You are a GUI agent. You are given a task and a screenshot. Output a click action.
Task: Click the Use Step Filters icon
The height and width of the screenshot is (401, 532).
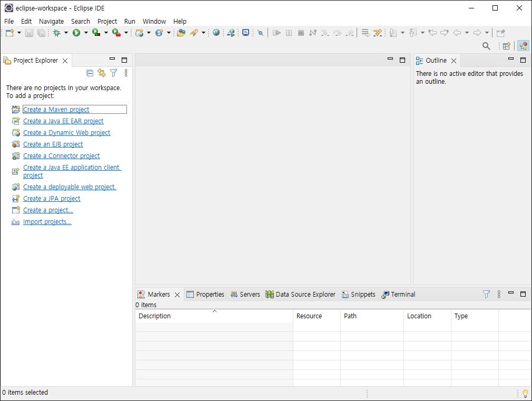coord(377,33)
